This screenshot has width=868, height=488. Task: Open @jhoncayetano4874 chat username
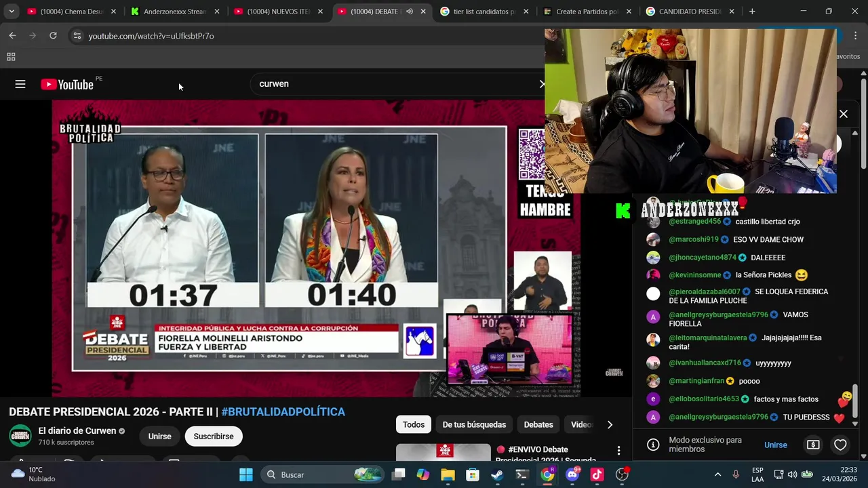703,258
